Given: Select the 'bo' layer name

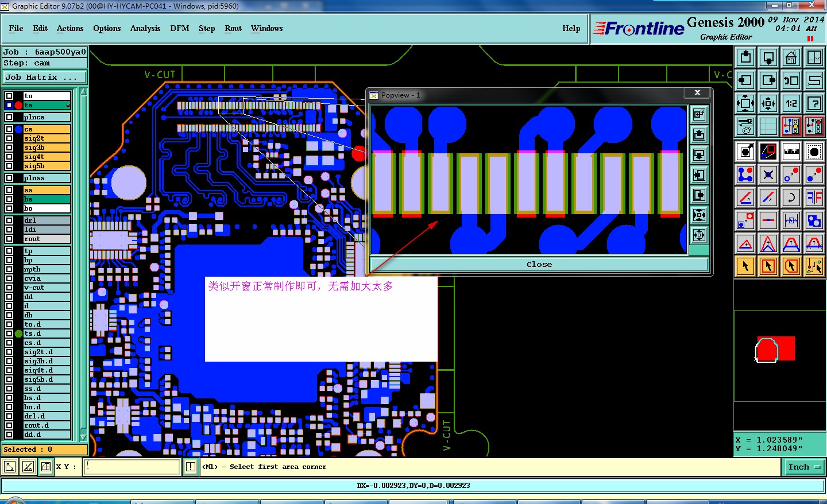Looking at the screenshot, I should click(x=47, y=208).
